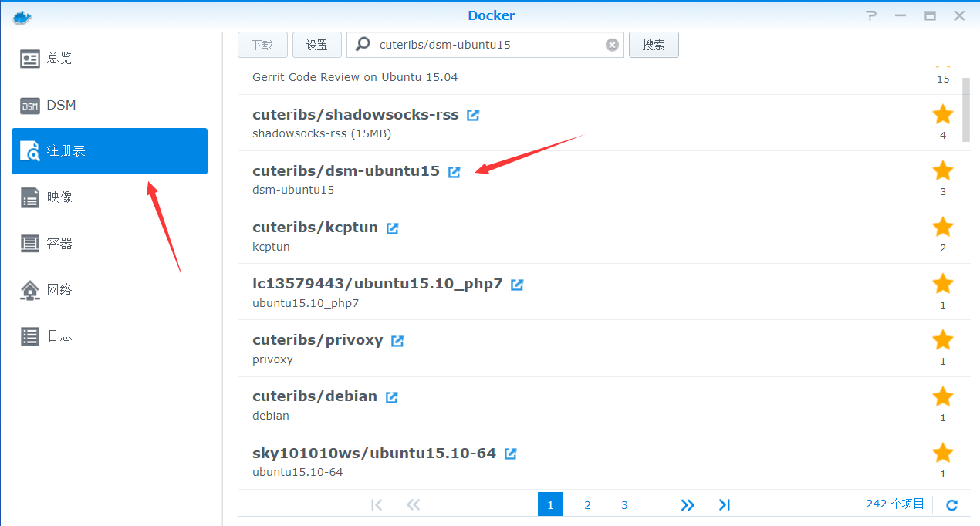The width and height of the screenshot is (980, 526).
Task: Click the 'shadowsocks-rss (15MB)' description text
Action: click(x=322, y=133)
